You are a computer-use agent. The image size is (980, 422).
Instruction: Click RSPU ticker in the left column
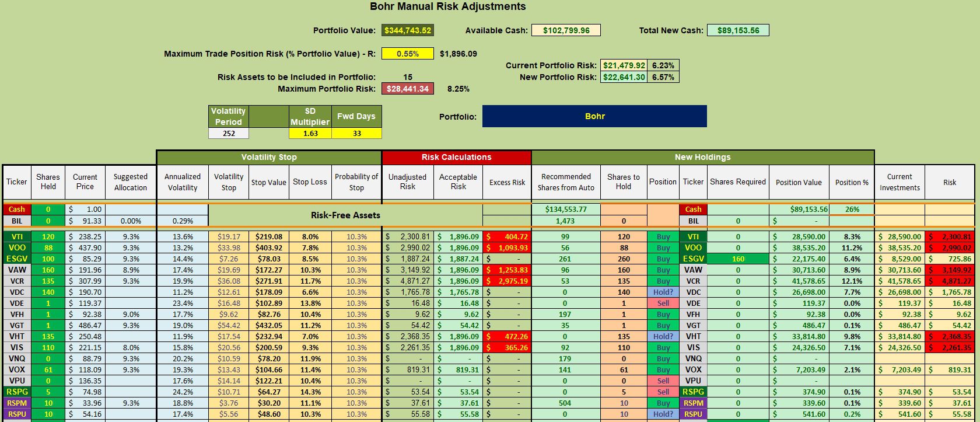click(x=17, y=414)
